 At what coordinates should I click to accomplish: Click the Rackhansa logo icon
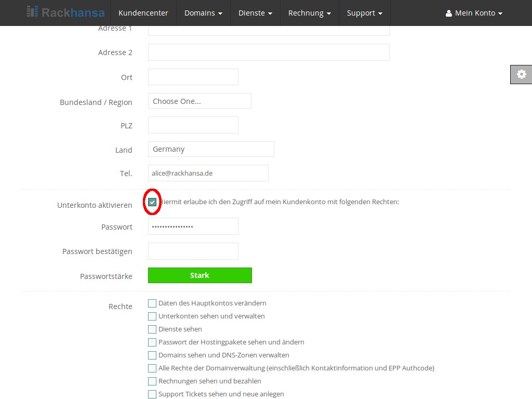pos(32,12)
